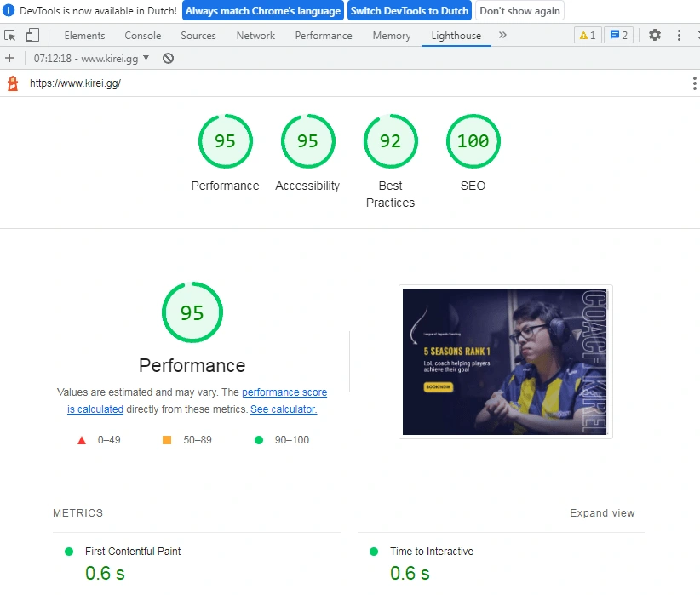This screenshot has width=700, height=595.
Task: Open the Performance tab
Action: click(324, 36)
